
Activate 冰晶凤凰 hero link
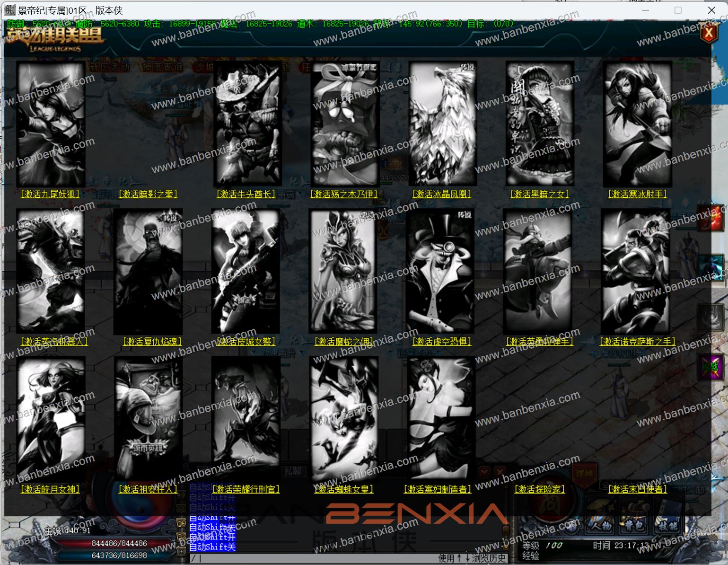pos(442,194)
